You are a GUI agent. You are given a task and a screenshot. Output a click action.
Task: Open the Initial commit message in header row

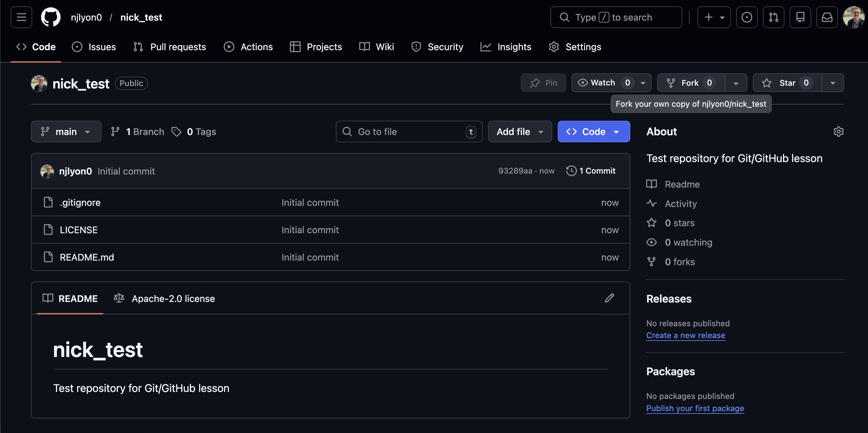tap(126, 171)
